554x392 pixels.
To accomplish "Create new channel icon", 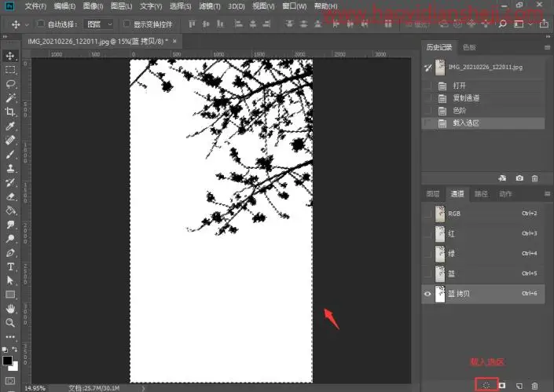I will [x=519, y=386].
